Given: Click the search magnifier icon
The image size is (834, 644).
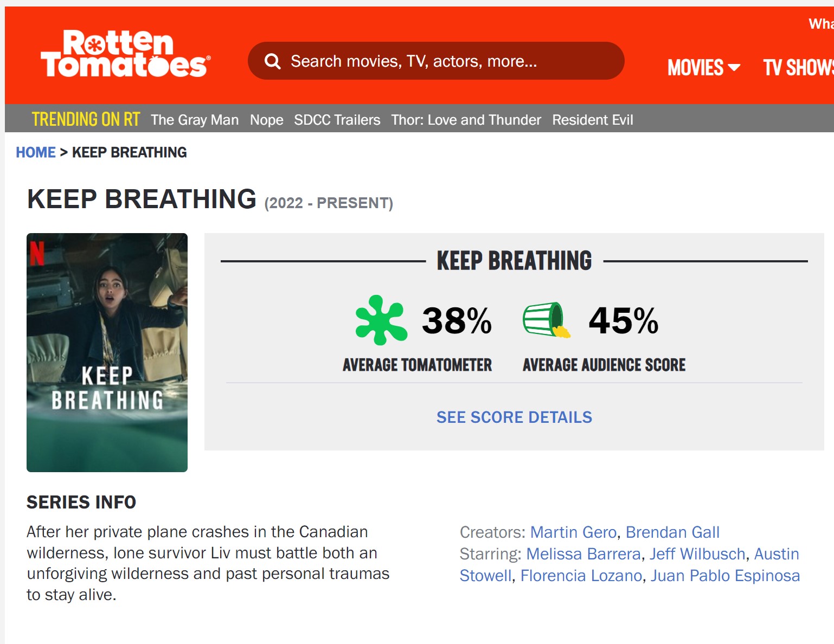Looking at the screenshot, I should [272, 61].
